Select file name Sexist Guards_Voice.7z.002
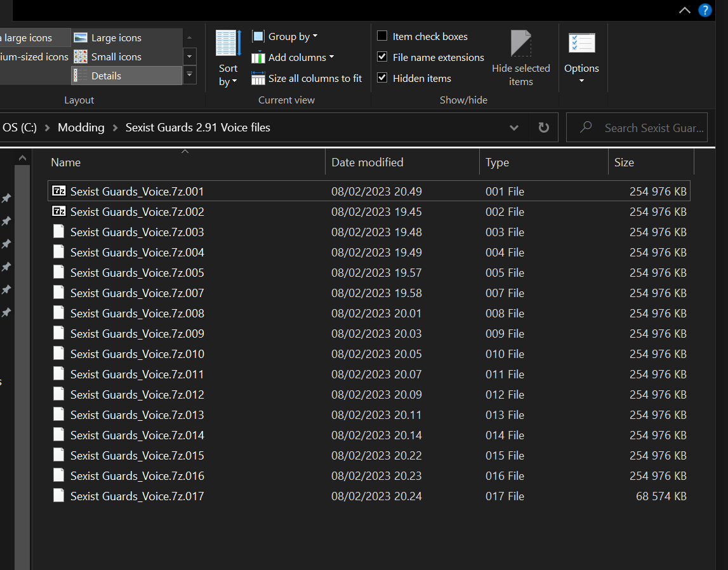This screenshot has height=570, width=728. point(137,211)
